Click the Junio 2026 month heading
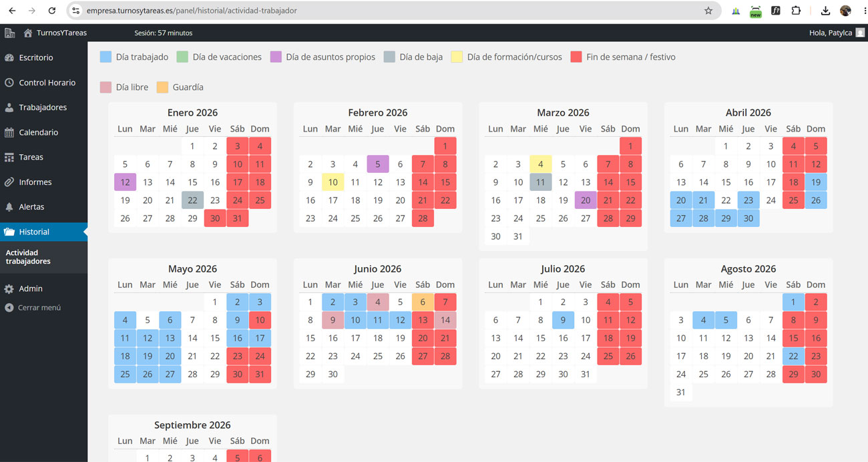Viewport: 868px width, 462px height. tap(378, 269)
